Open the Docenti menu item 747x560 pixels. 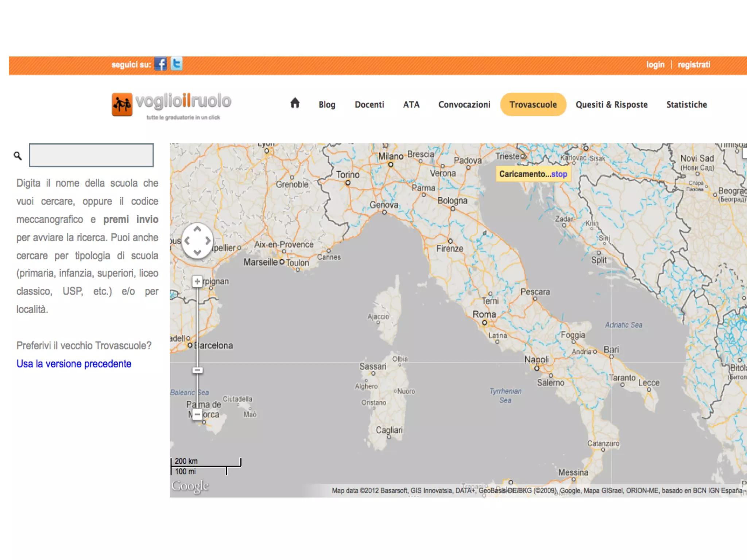(369, 105)
